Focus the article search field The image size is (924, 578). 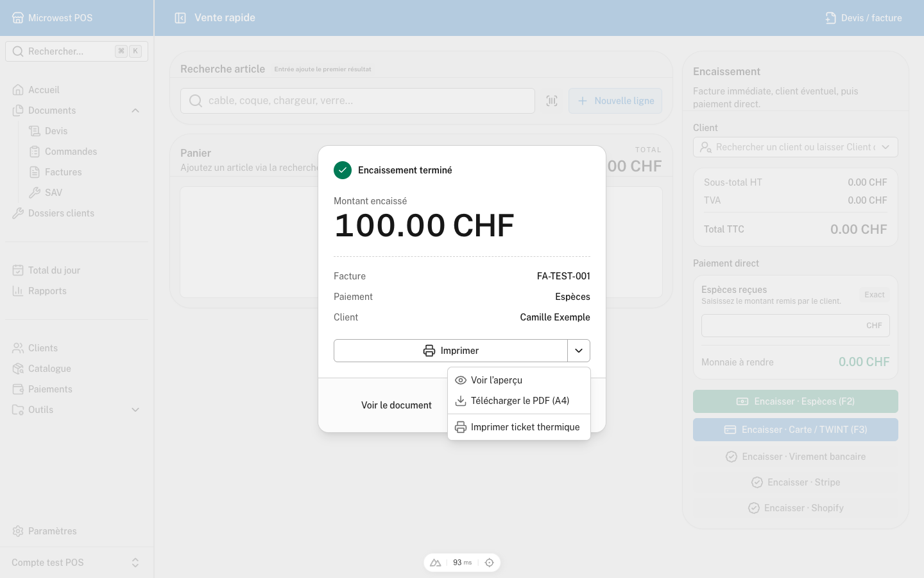point(357,101)
